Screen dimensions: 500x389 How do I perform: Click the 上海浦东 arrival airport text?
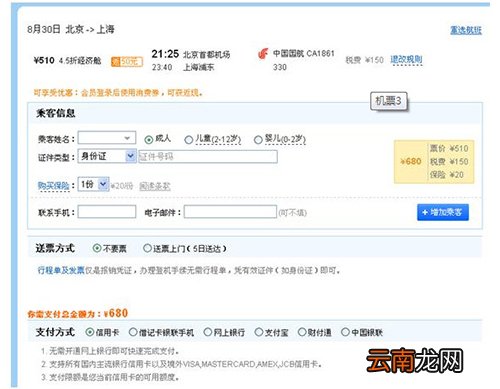click(199, 67)
